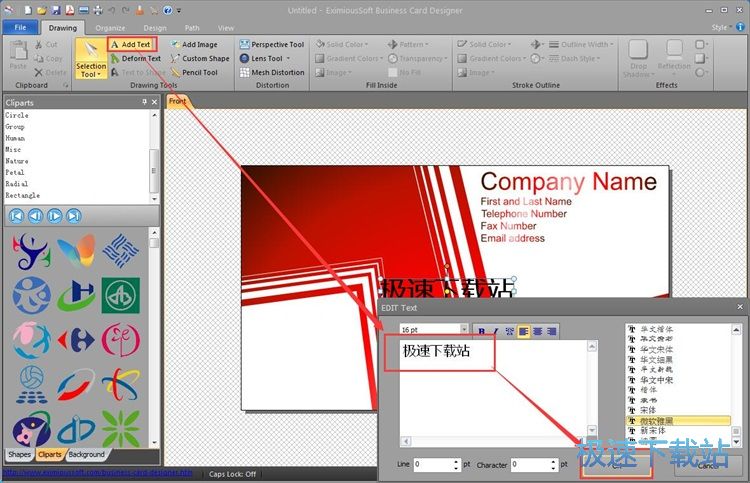Viewport: 750px width, 483px height.
Task: Select the Custom Shape tool
Action: pos(200,58)
